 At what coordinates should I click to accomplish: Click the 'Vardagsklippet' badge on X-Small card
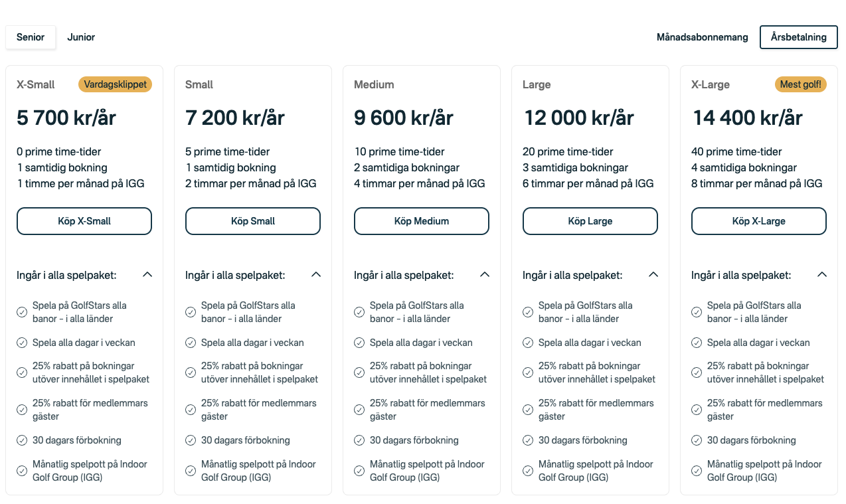pyautogui.click(x=116, y=84)
